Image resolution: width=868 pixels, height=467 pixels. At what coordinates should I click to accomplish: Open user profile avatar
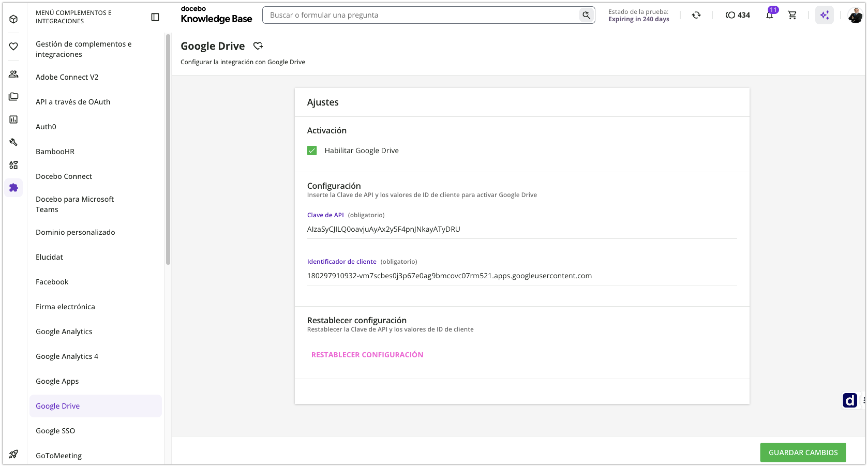click(856, 15)
